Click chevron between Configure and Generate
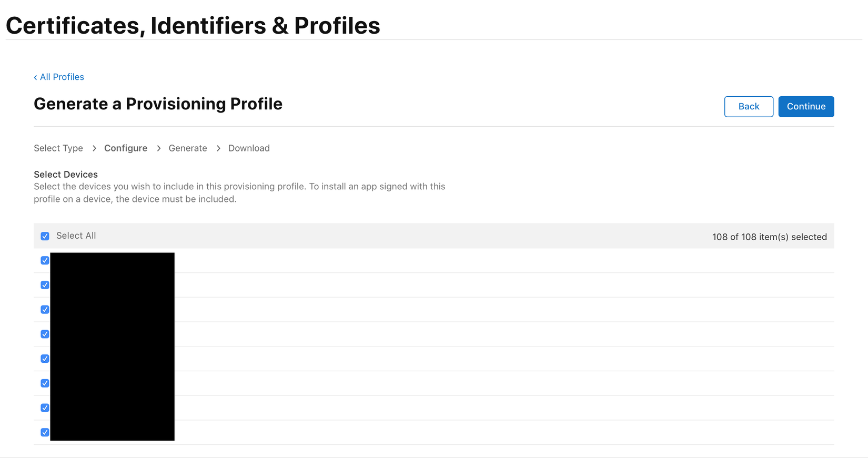The image size is (868, 459). pyautogui.click(x=158, y=148)
